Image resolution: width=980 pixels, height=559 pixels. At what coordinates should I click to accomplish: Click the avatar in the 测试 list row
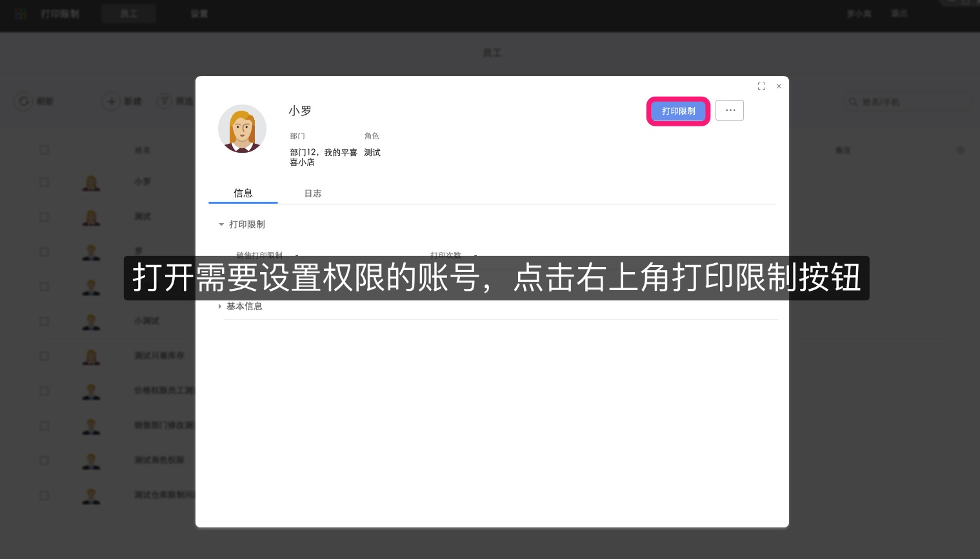click(91, 218)
